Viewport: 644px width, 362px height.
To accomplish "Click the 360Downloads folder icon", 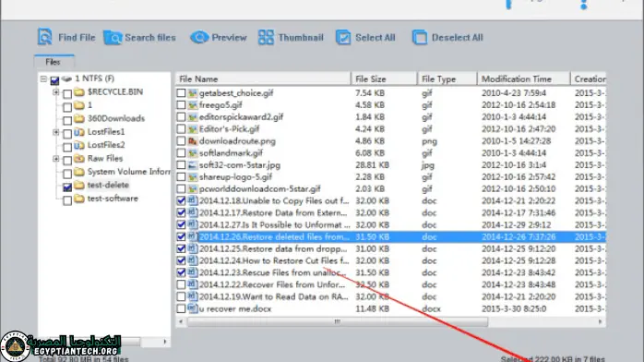I will 79,119.
